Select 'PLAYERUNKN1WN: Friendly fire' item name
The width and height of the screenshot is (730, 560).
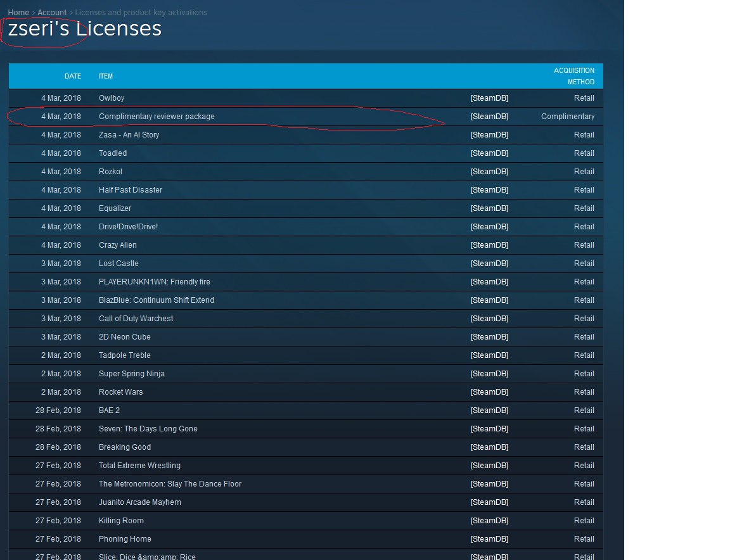154,282
